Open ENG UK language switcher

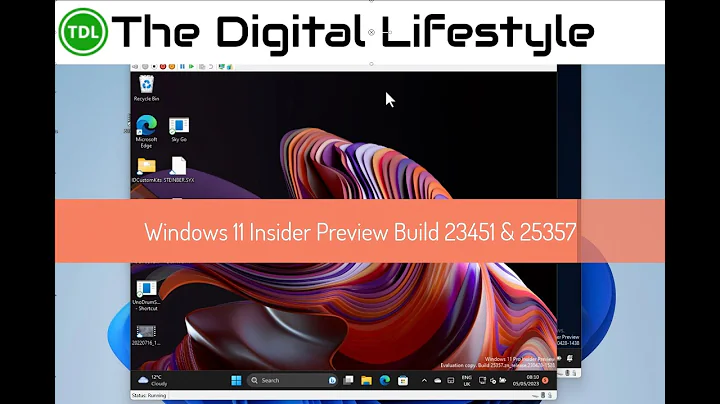coord(467,381)
